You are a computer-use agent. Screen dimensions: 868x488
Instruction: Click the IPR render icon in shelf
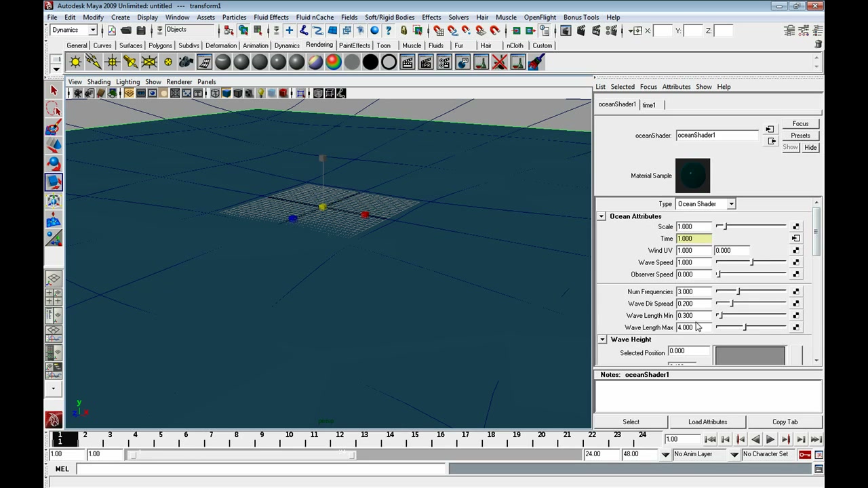(x=426, y=62)
